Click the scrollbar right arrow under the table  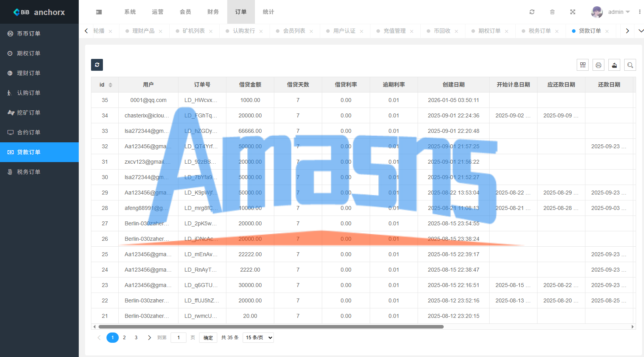[x=633, y=327]
